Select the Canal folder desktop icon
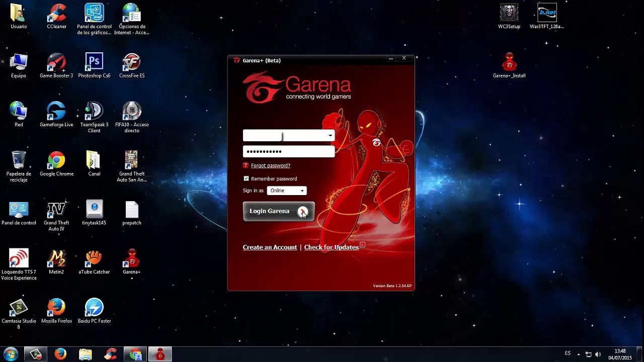644x362 pixels. (x=94, y=164)
